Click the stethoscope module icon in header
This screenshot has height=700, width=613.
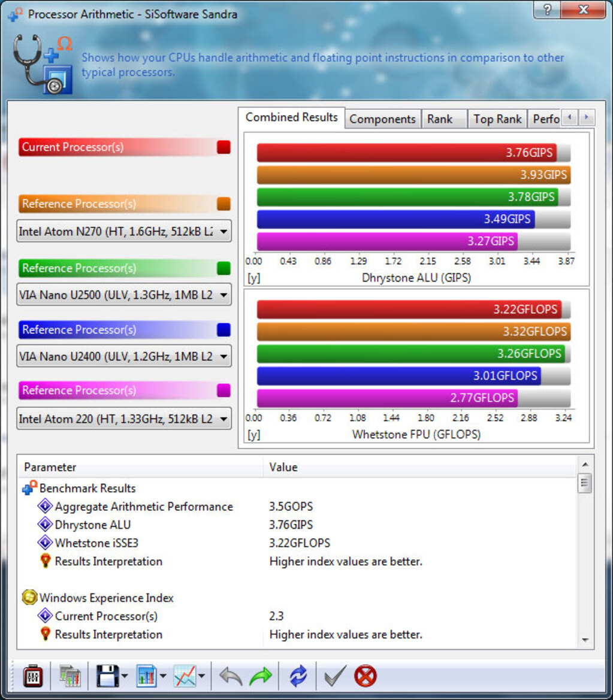click(x=43, y=64)
